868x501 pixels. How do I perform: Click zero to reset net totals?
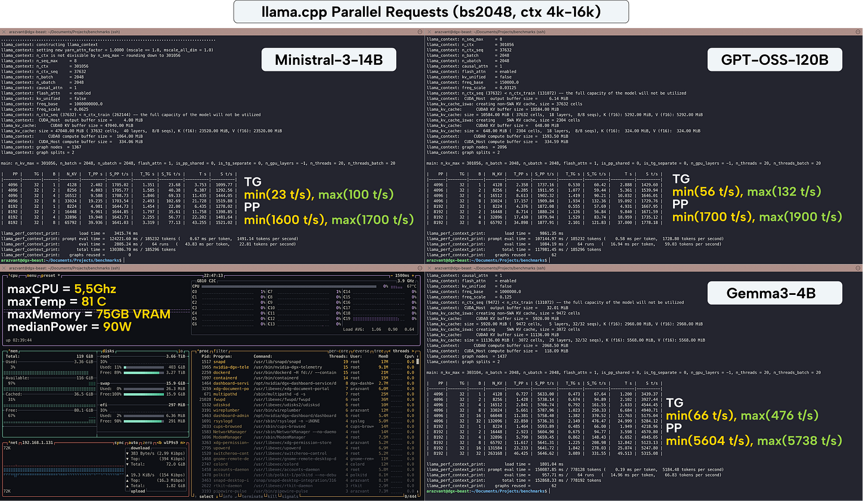tap(148, 443)
